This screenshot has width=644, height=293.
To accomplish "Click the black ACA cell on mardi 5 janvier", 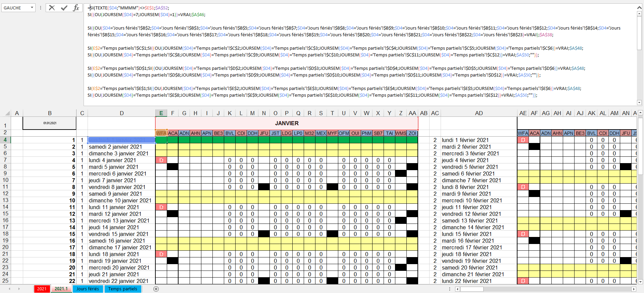I will (173, 167).
